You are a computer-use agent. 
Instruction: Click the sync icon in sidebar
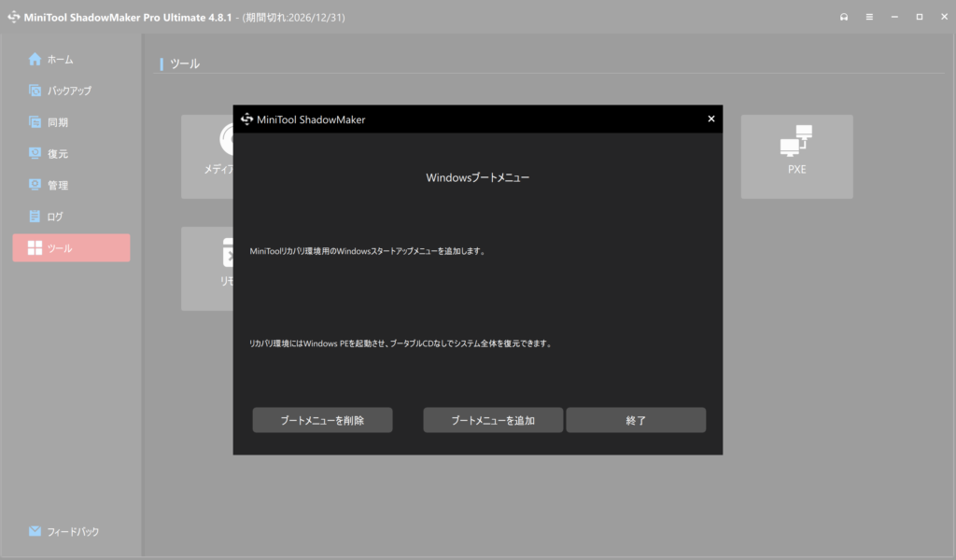[35, 122]
